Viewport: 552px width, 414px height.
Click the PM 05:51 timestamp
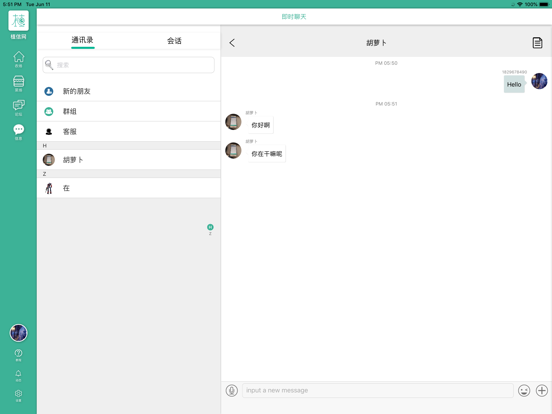pyautogui.click(x=386, y=104)
